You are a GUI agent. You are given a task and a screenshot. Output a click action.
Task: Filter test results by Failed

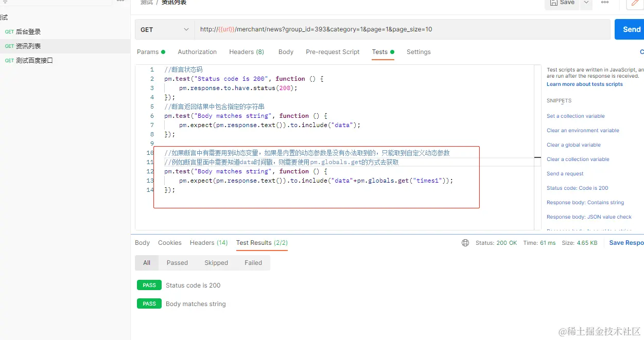[x=253, y=263]
